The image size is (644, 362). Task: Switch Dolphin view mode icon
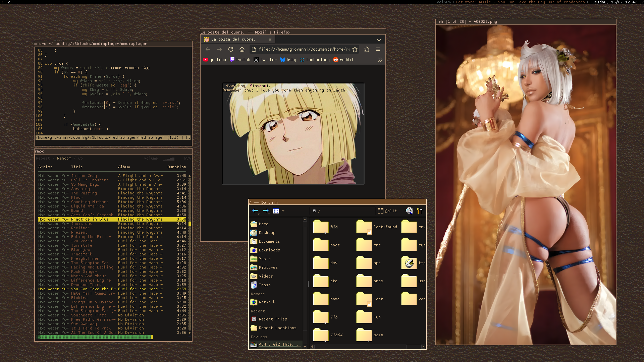276,211
